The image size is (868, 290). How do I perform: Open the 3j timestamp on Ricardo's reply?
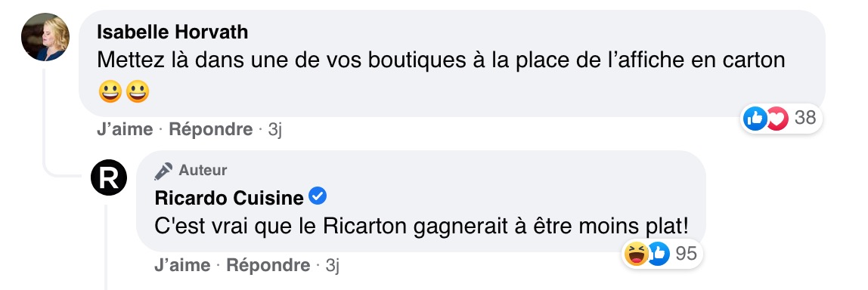332,266
